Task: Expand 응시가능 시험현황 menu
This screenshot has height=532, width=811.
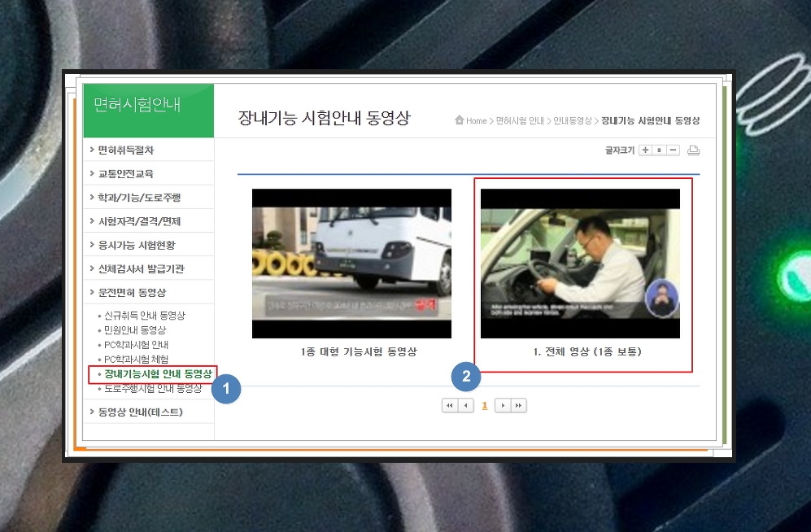Action: (x=148, y=245)
